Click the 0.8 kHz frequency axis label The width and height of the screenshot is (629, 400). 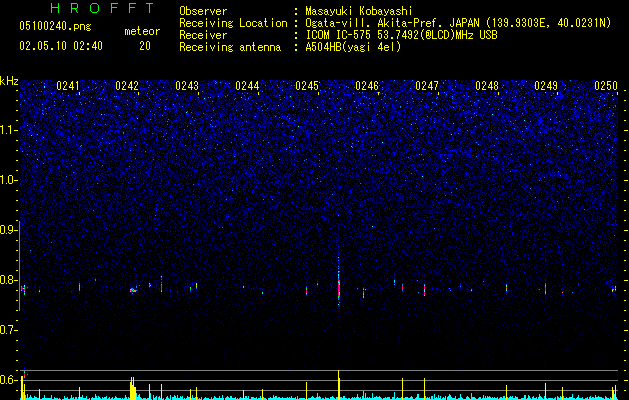(8, 280)
